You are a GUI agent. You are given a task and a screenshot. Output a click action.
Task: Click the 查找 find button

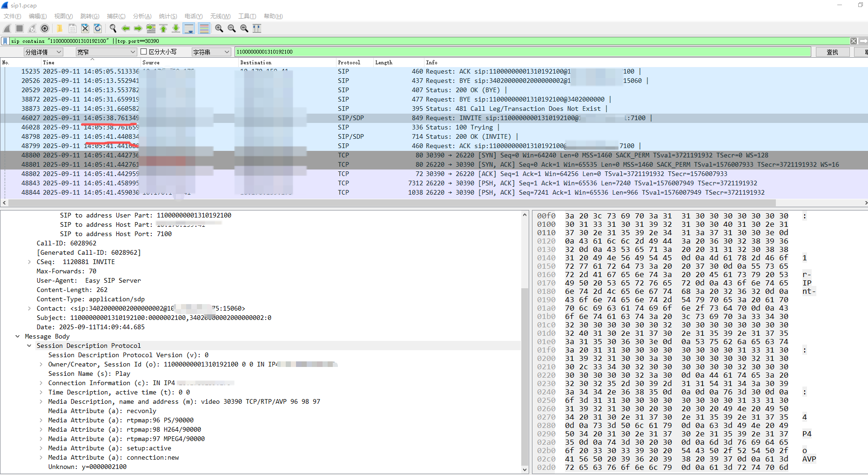click(832, 52)
